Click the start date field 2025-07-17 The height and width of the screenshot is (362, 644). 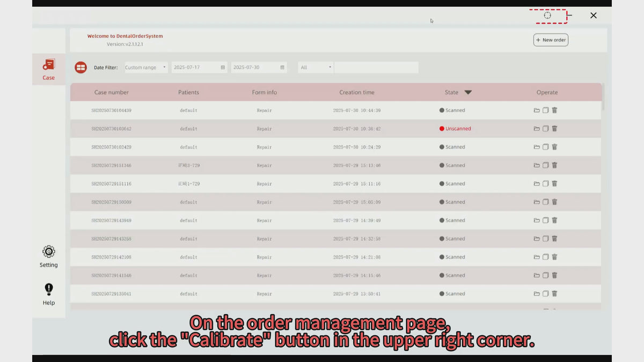[x=200, y=68]
